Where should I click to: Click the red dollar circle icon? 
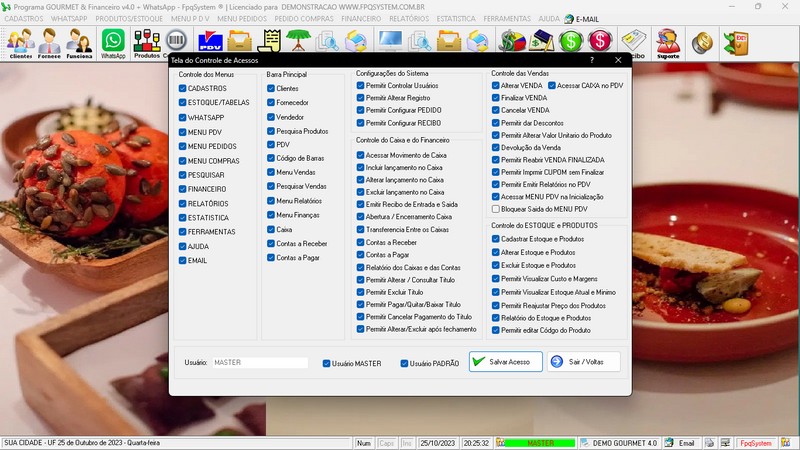click(x=600, y=41)
